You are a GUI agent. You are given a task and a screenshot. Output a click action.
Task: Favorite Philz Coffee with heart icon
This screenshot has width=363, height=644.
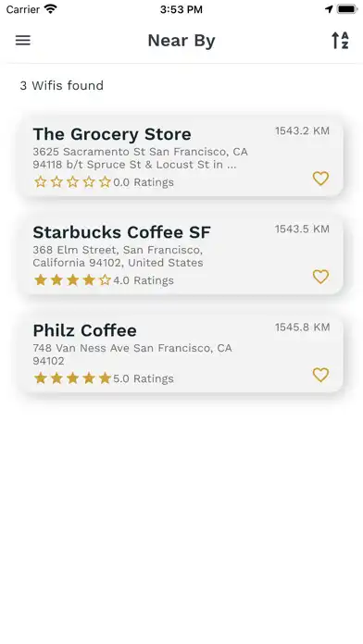pos(320,375)
